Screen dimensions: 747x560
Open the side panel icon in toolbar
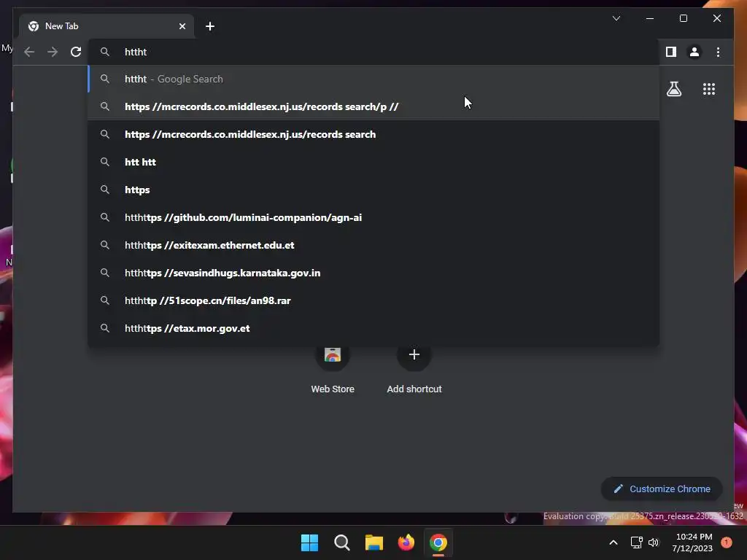671,52
